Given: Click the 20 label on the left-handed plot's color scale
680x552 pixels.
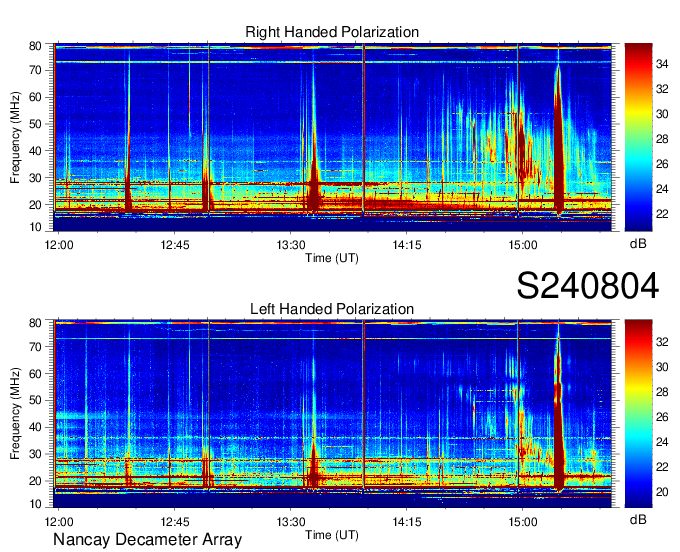Looking at the screenshot, I should pos(662,492).
